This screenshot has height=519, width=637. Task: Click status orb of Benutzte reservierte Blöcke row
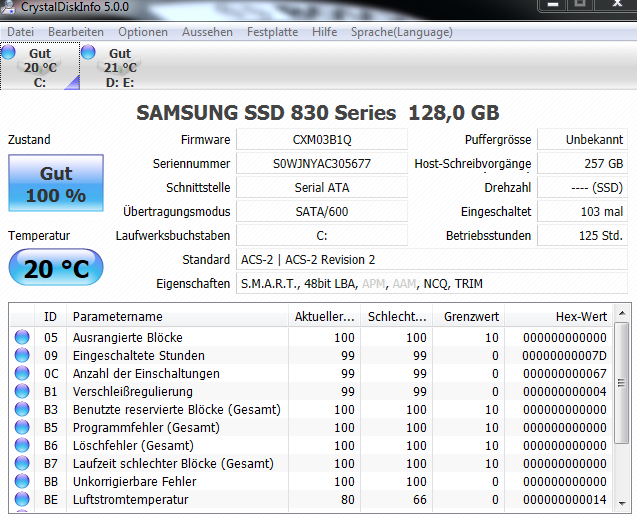[22, 409]
